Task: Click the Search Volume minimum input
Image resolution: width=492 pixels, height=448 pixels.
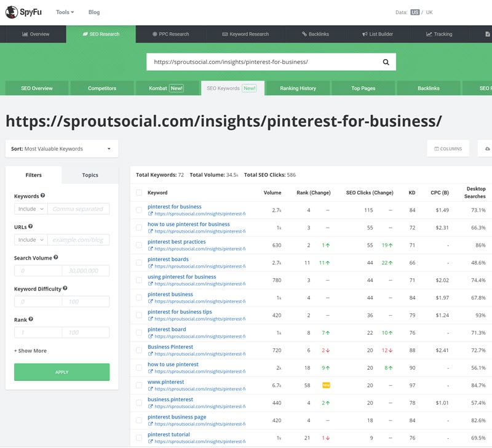Action: click(x=38, y=271)
